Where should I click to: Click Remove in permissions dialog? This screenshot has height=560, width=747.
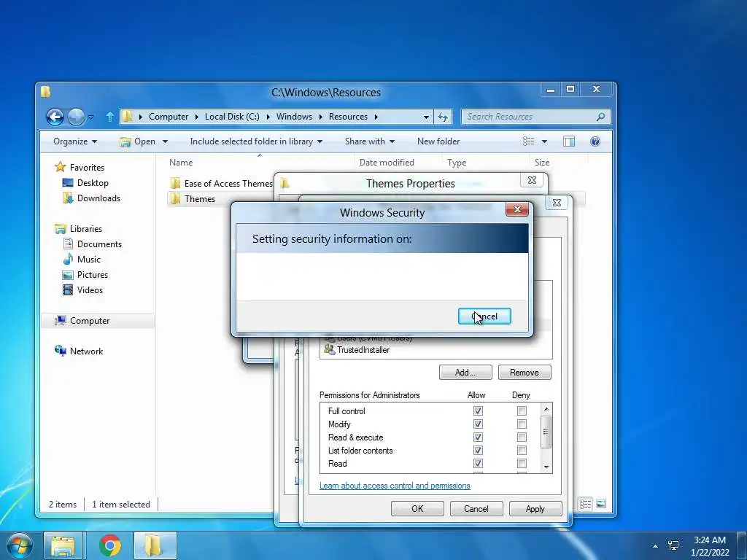(525, 373)
